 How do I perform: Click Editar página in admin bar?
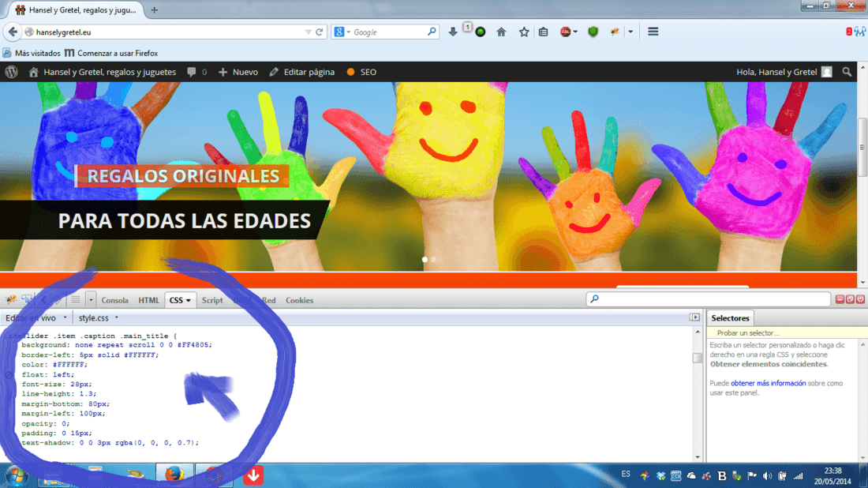[302, 72]
